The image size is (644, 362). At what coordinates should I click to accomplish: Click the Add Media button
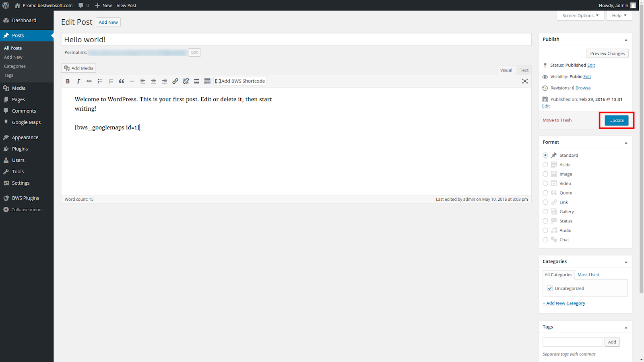tap(78, 68)
